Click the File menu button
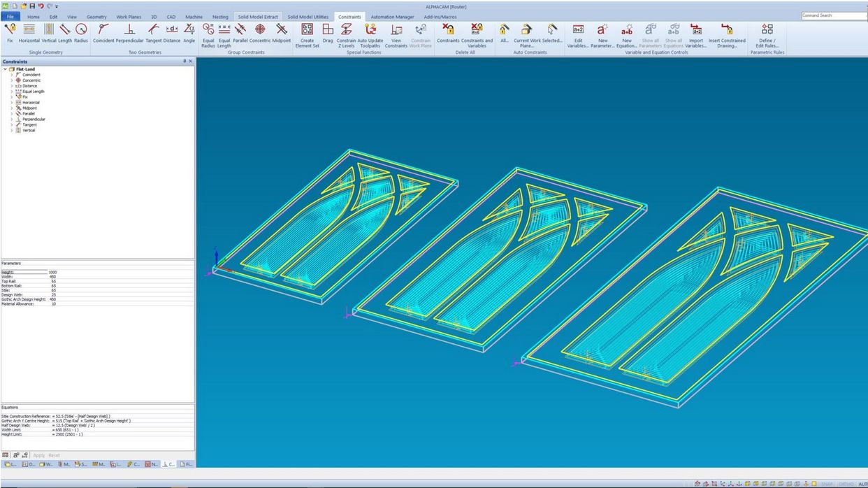 [10, 17]
